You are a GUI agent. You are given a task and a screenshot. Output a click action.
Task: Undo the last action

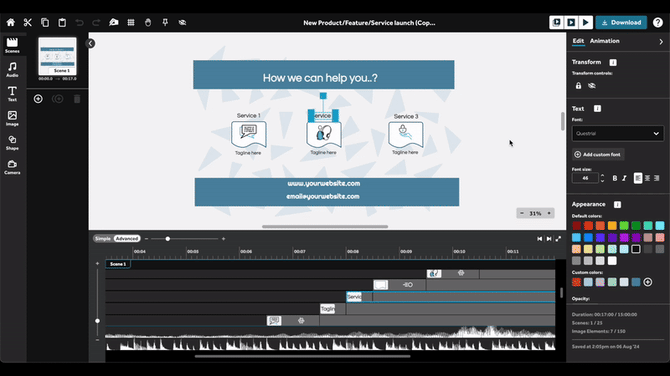coord(79,23)
